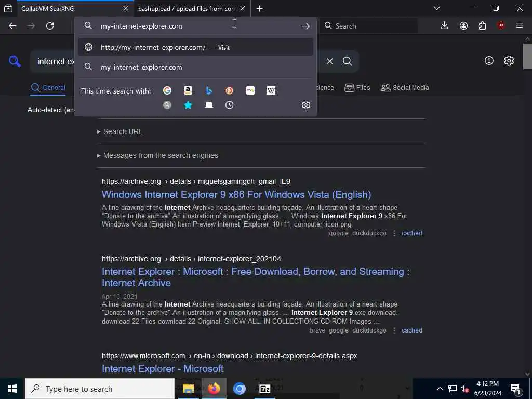Visit http://my-internet-explorer.com/ suggestion
The width and height of the screenshot is (532, 399).
(x=195, y=47)
